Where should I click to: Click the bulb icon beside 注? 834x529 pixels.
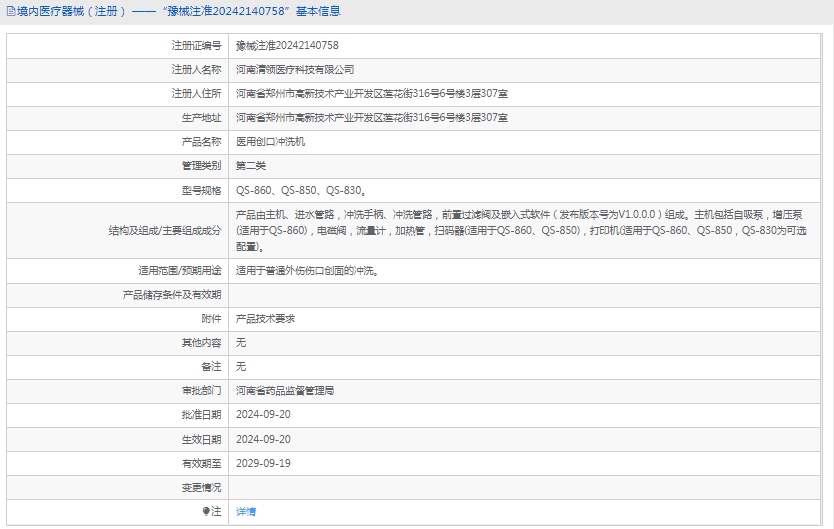(x=207, y=511)
